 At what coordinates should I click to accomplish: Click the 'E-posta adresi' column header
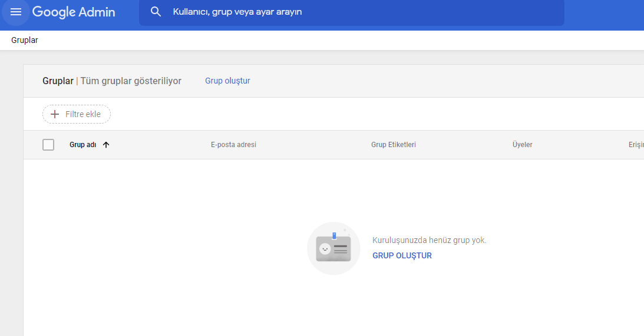[x=233, y=145]
